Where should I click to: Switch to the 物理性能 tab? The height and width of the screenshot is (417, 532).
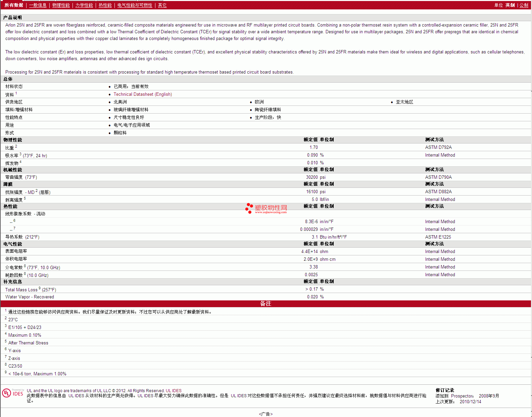[x=61, y=5]
